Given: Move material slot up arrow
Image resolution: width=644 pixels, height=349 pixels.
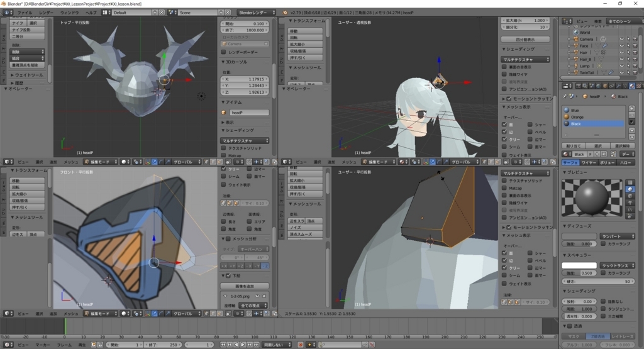Looking at the screenshot, I should pyautogui.click(x=631, y=131).
